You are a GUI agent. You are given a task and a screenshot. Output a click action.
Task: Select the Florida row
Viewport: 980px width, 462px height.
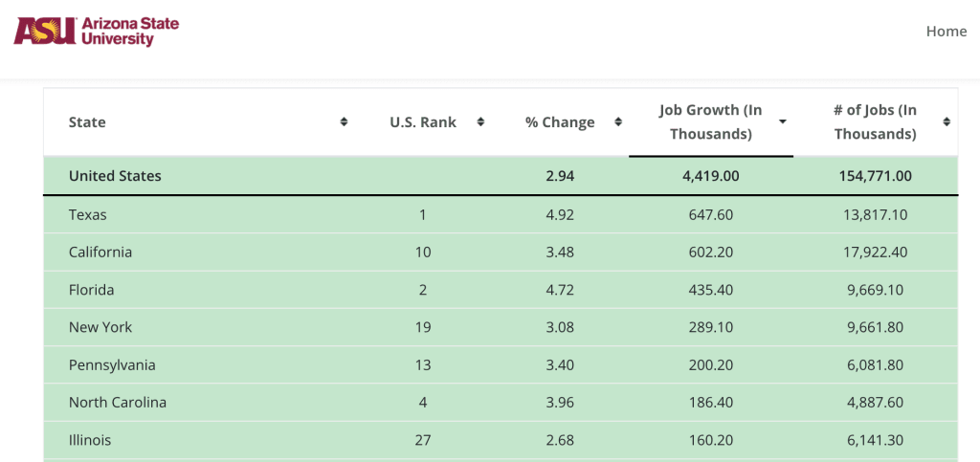(x=501, y=290)
